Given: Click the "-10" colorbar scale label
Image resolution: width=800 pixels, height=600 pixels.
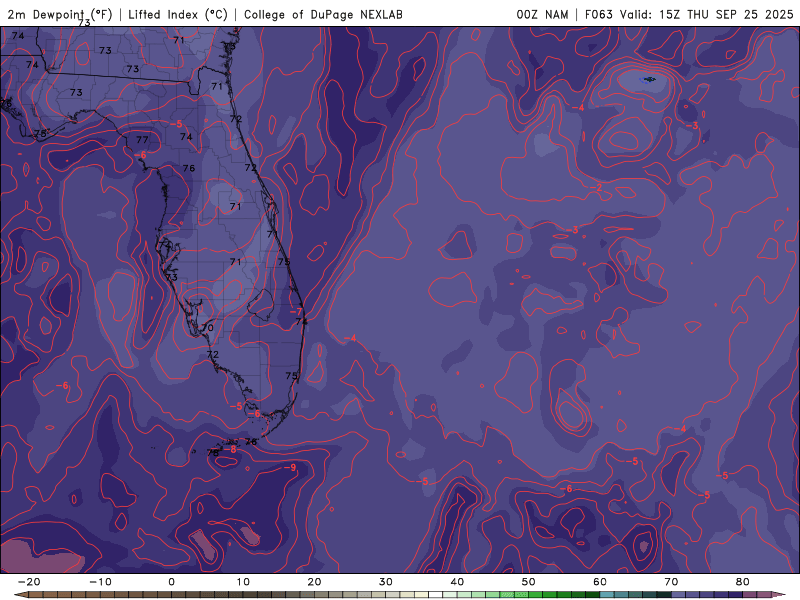Looking at the screenshot, I should point(100,582).
